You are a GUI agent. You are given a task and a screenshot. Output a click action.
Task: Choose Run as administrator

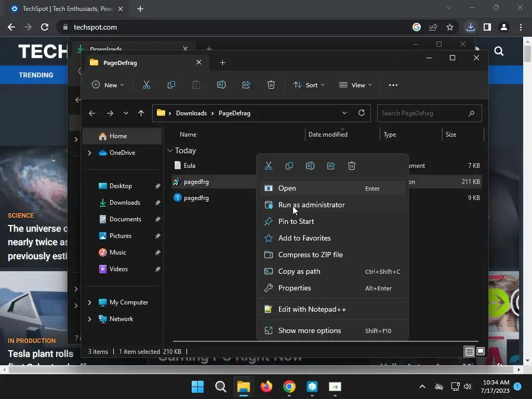point(332,205)
